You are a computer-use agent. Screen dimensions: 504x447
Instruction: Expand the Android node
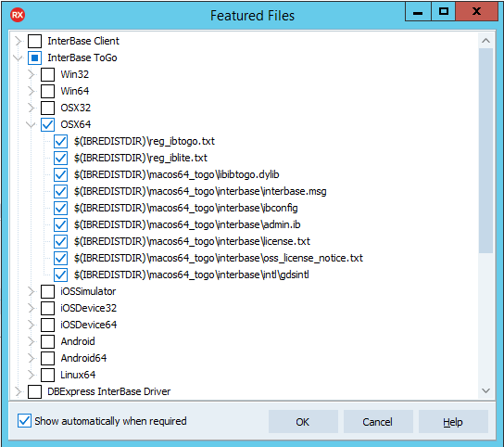pos(31,342)
